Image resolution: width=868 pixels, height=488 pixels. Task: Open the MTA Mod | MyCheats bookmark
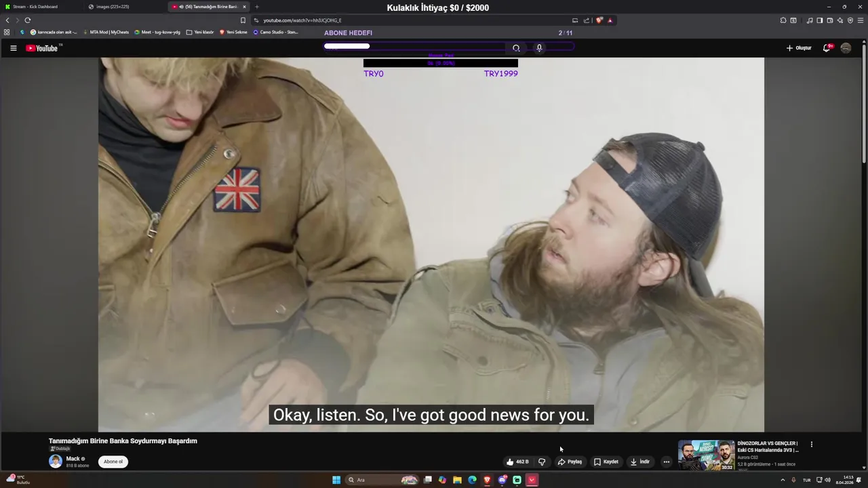click(x=106, y=32)
